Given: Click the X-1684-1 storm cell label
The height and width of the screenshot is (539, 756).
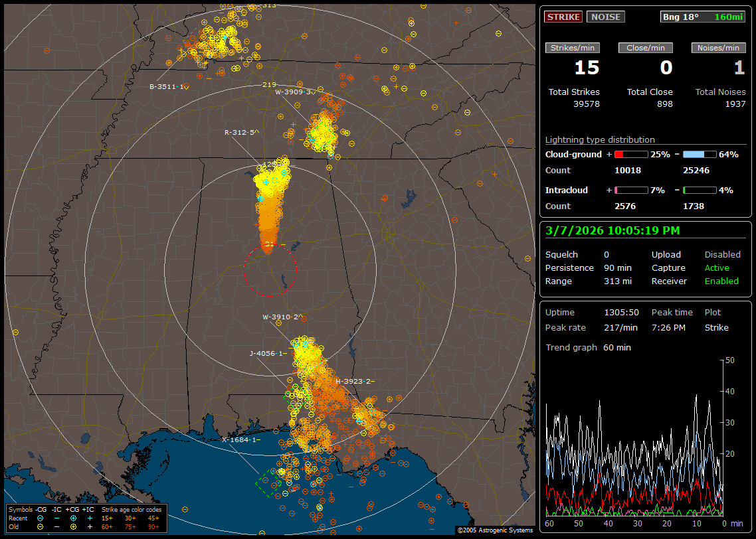Looking at the screenshot, I should click(x=240, y=439).
